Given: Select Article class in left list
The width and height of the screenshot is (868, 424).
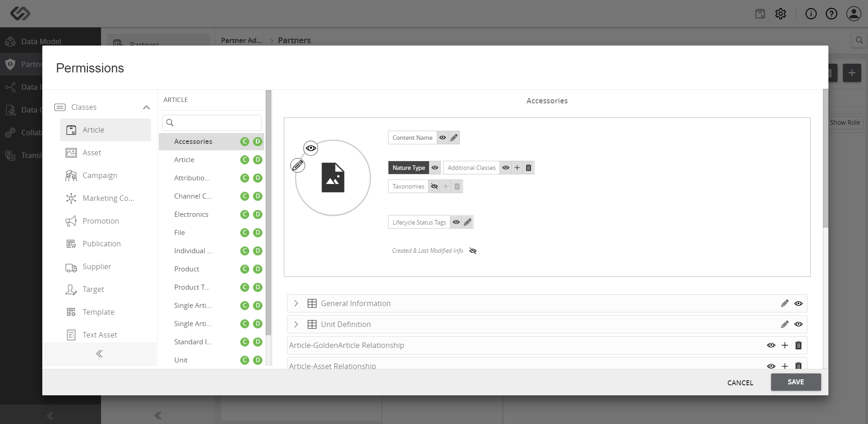Looking at the screenshot, I should [106, 130].
